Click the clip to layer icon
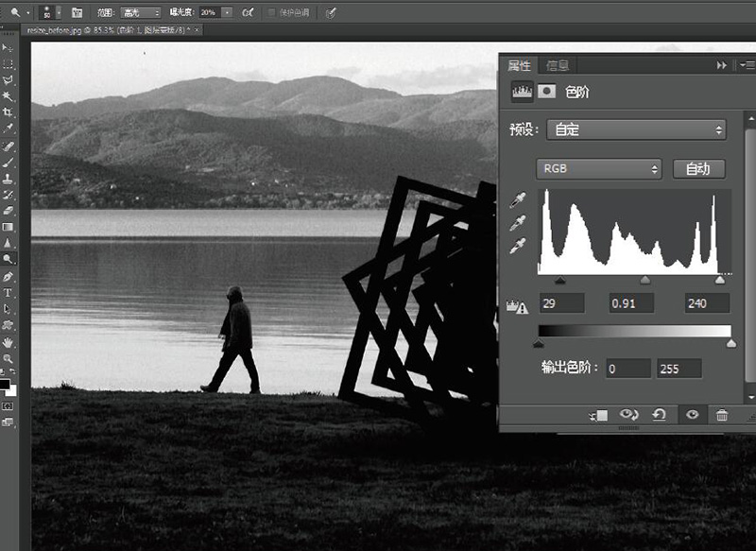756x551 pixels. 597,415
